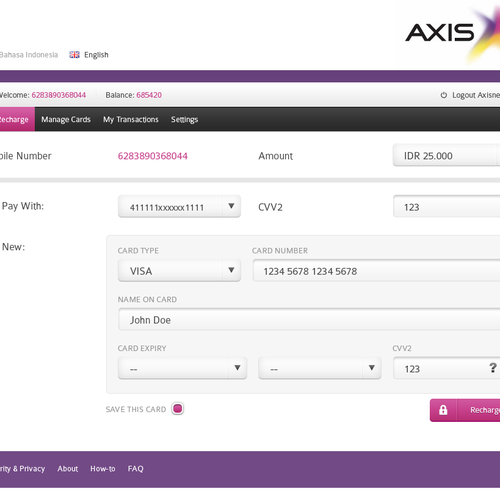The image size is (500, 500).
Task: Switch to the Recharge tab
Action: coord(17,119)
